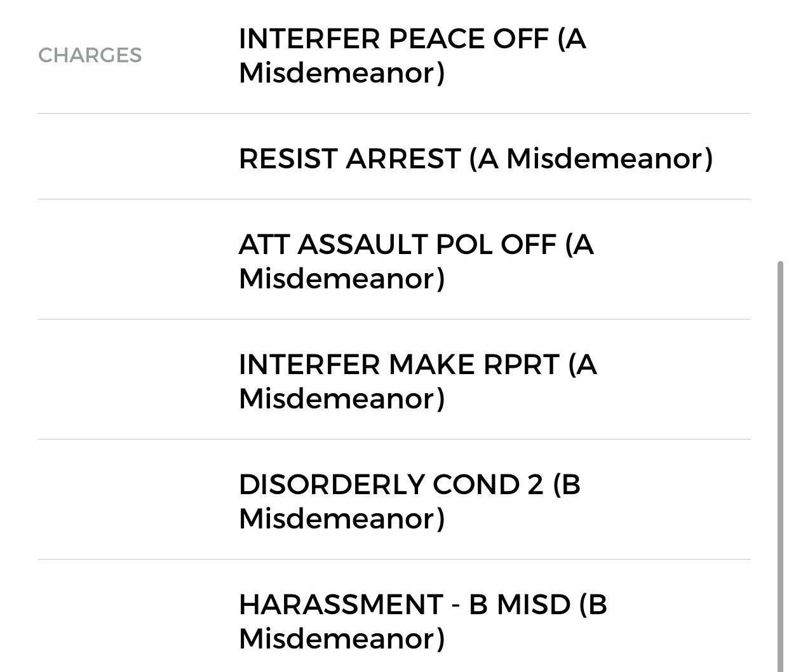Select the ATT ASSAULT POL OFF line
Viewport: 789px width, 672px height.
point(415,245)
